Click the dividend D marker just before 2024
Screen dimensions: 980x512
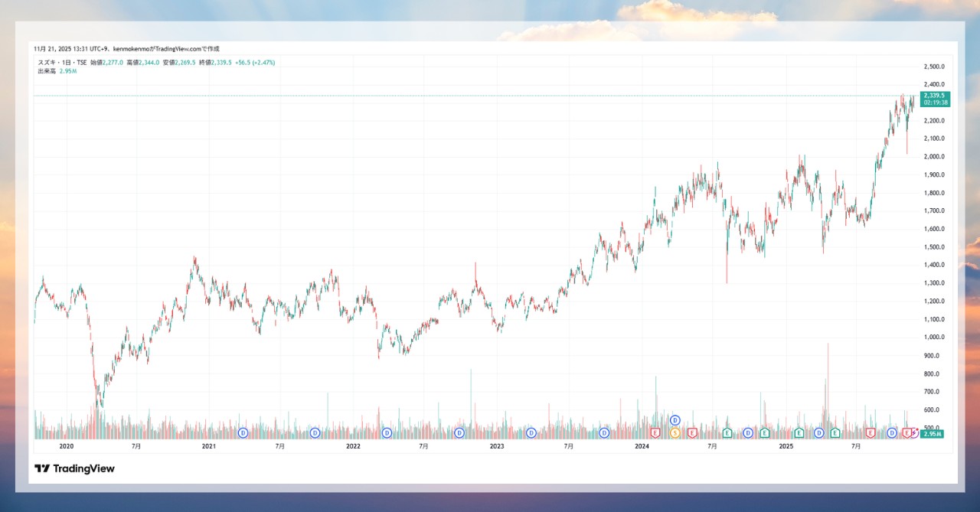tap(604, 433)
